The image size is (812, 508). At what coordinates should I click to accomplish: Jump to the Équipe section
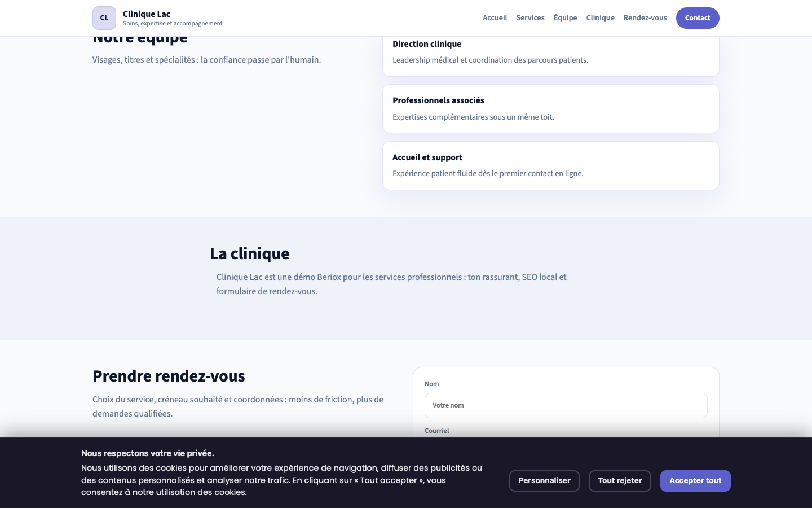point(565,18)
